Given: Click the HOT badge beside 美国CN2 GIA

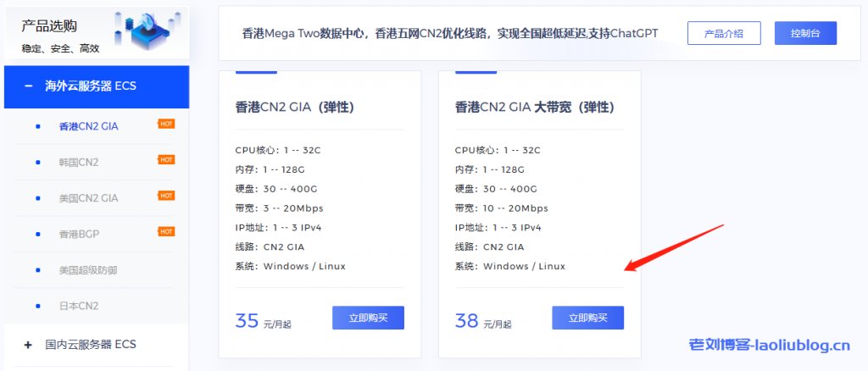Looking at the screenshot, I should tap(166, 196).
